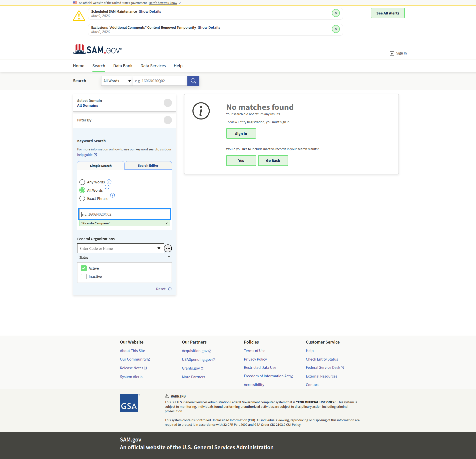This screenshot has height=459, width=476.
Task: Dismiss the Scheduled SAM Maintenance alert
Action: pos(336,13)
